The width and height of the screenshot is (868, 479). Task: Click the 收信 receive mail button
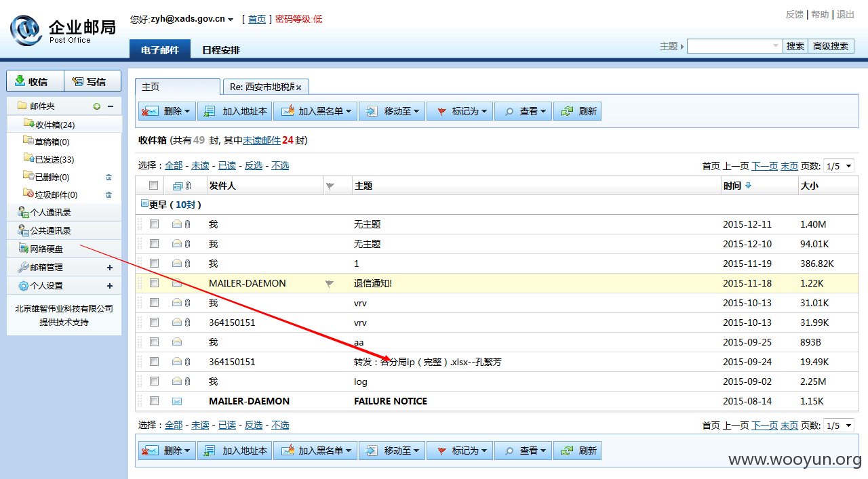pos(35,81)
